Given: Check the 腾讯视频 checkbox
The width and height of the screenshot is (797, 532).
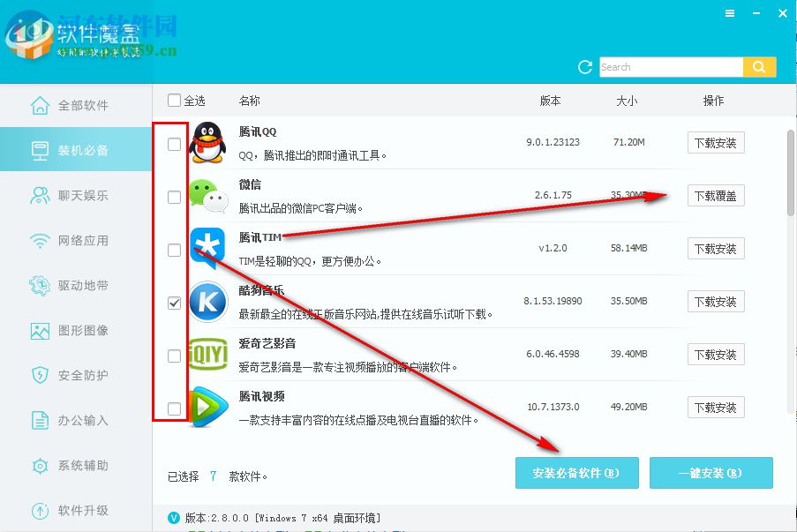Looking at the screenshot, I should click(173, 408).
